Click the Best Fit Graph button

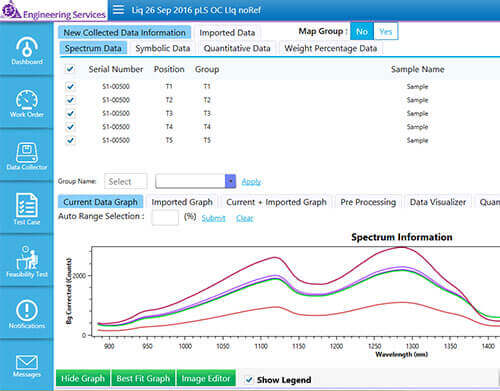143,378
